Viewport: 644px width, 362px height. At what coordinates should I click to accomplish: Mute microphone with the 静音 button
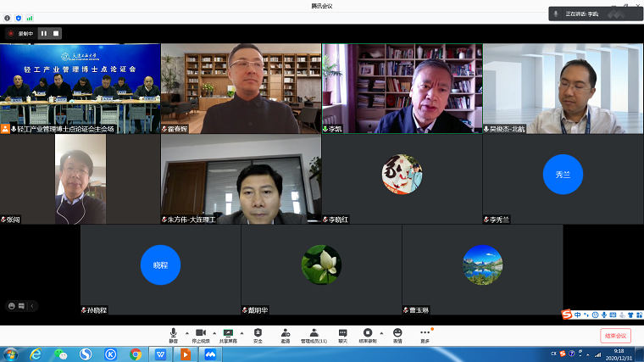173,334
